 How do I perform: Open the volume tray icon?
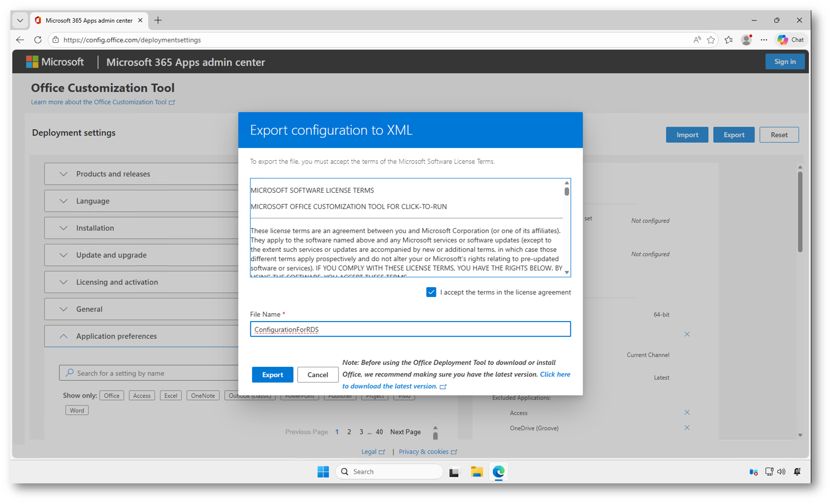click(x=781, y=472)
